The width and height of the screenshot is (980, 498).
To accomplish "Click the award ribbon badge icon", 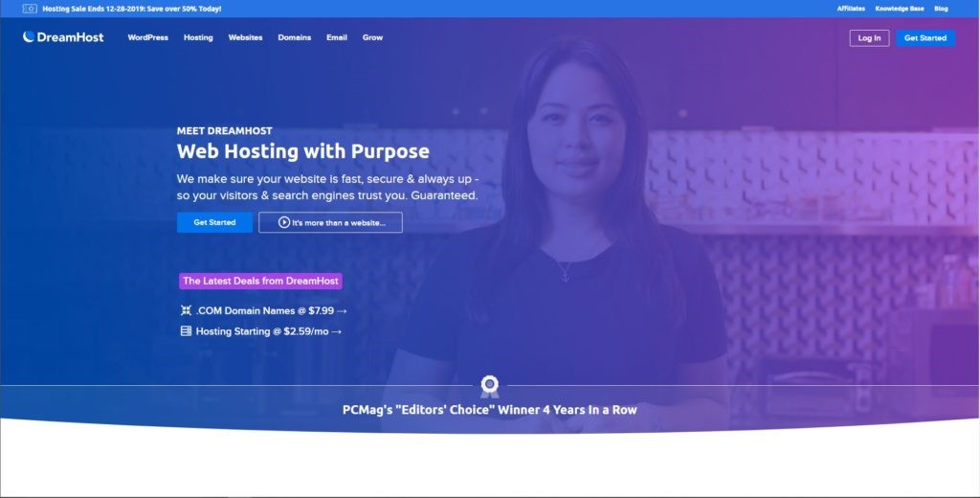I will coord(489,386).
